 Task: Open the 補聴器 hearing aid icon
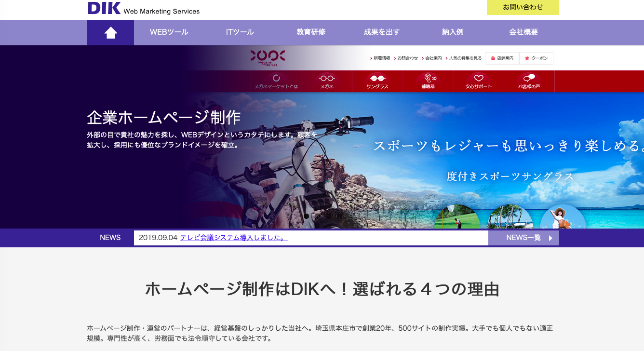point(428,79)
